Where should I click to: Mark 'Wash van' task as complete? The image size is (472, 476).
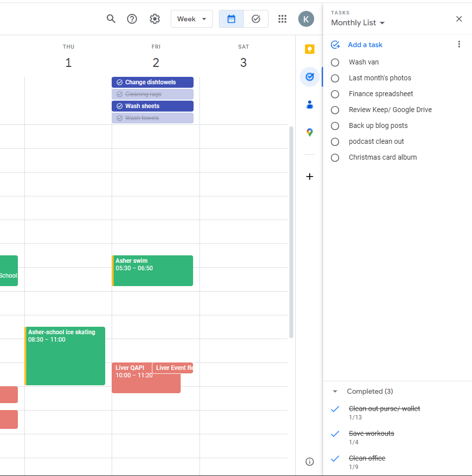[x=335, y=62]
